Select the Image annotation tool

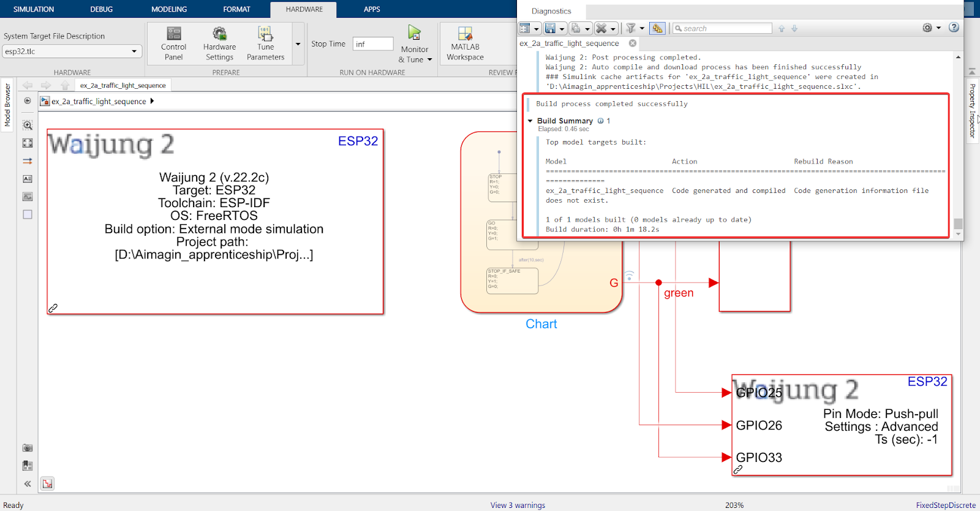click(x=28, y=197)
